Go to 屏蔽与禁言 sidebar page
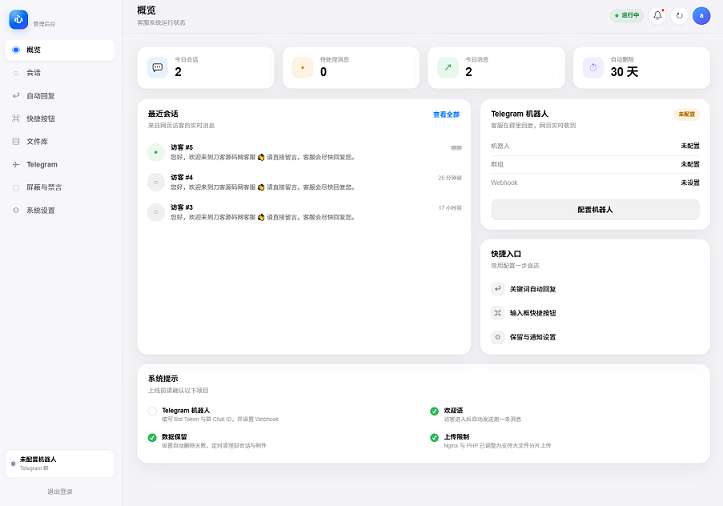723x506 pixels. click(x=60, y=187)
